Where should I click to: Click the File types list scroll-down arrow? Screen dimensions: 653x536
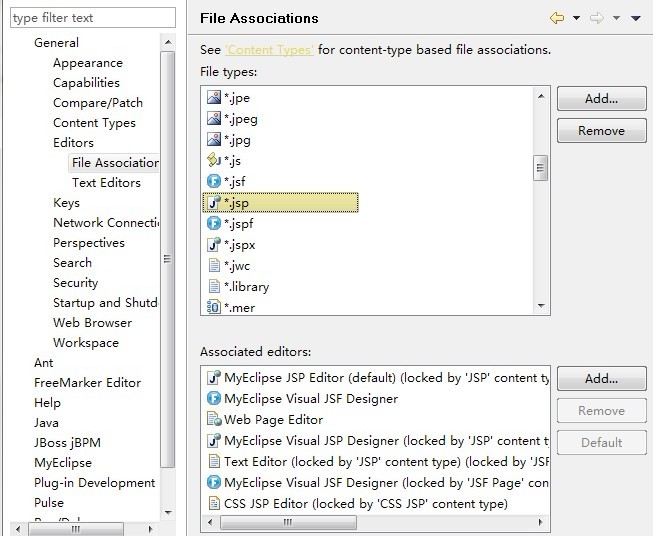tap(541, 306)
